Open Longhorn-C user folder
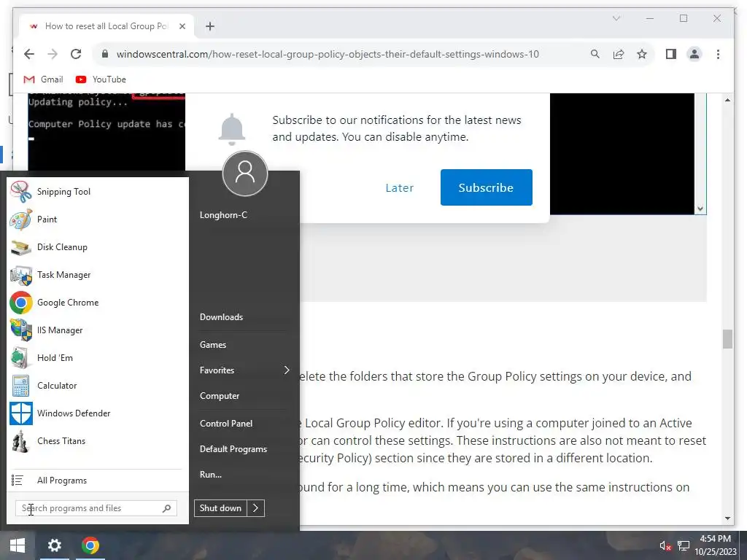Screen dimensions: 747x560 [x=223, y=215]
